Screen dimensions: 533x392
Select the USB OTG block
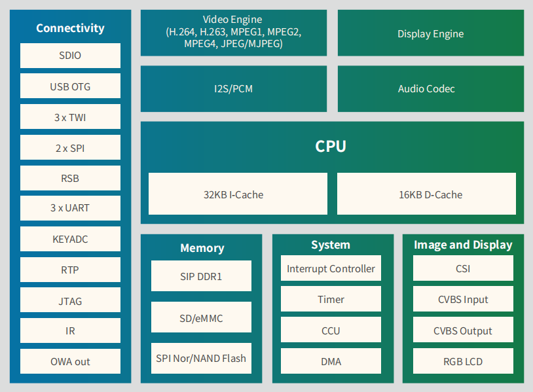coord(70,86)
